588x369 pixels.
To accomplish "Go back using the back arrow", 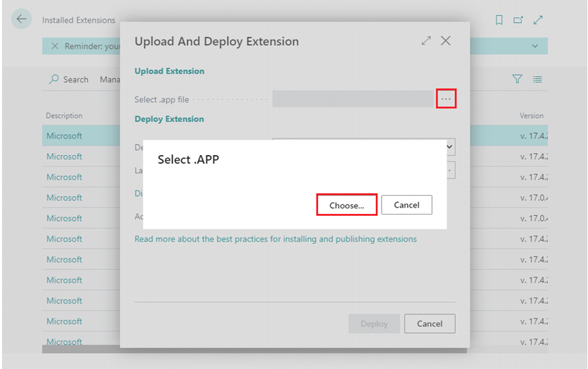I will tap(21, 19).
